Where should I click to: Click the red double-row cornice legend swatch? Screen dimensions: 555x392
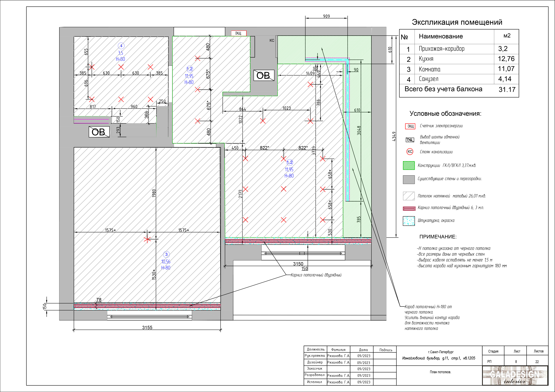coord(409,208)
